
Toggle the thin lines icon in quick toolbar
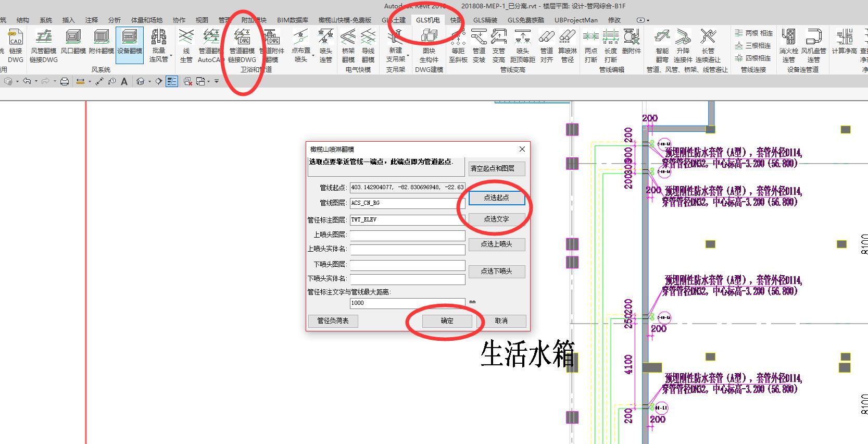point(172,81)
